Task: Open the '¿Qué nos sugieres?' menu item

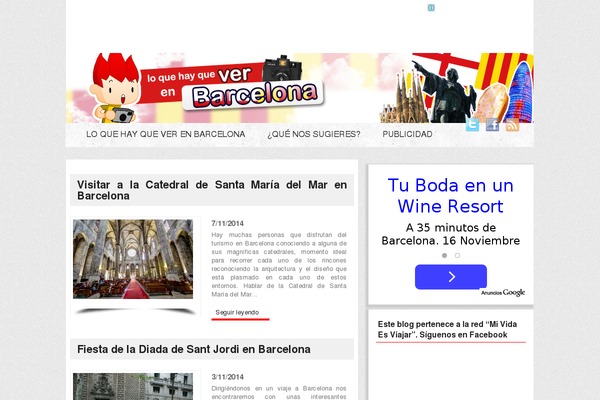Action: tap(314, 134)
